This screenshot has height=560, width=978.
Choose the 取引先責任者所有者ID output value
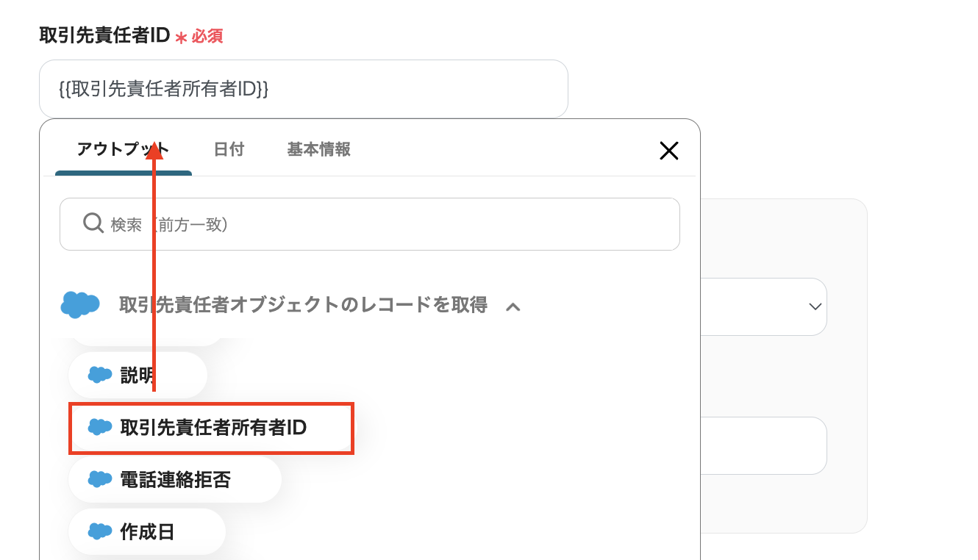[x=213, y=428]
